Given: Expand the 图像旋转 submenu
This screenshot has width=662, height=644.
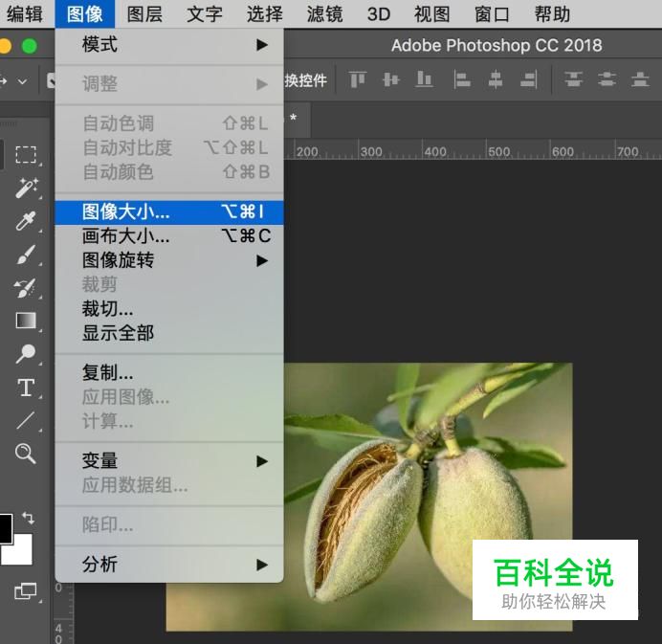Looking at the screenshot, I should [169, 260].
